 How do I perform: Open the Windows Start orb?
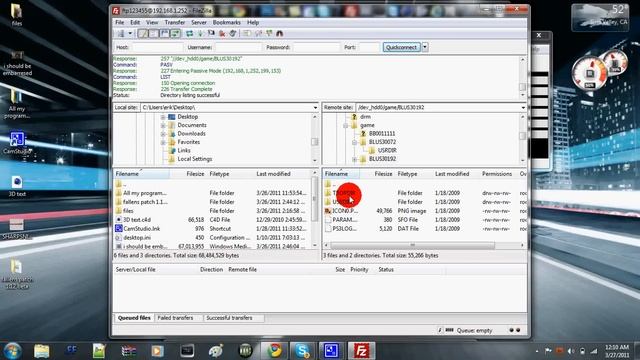coord(12,351)
